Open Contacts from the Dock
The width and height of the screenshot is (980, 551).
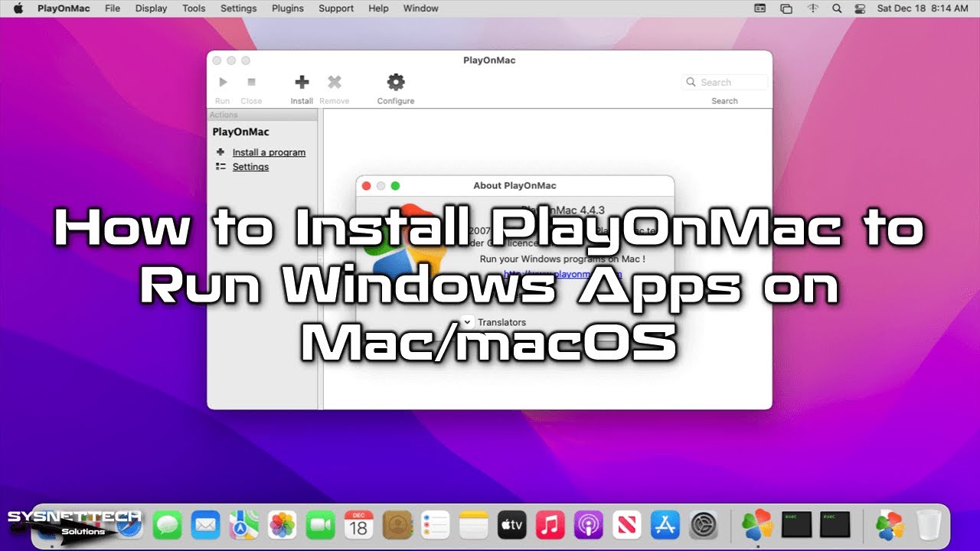397,526
